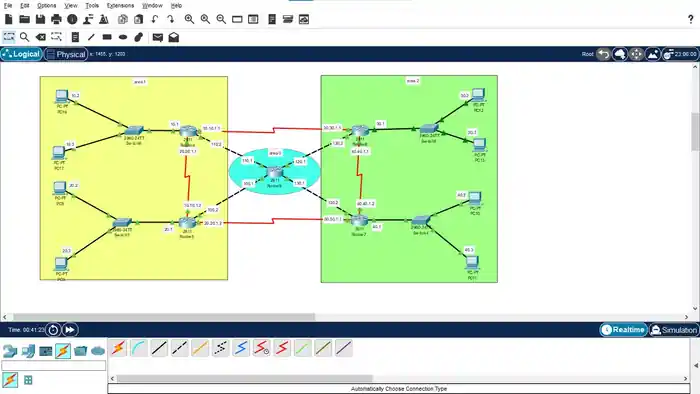The width and height of the screenshot is (700, 394).
Task: Activate the Delete tool
Action: (41, 37)
